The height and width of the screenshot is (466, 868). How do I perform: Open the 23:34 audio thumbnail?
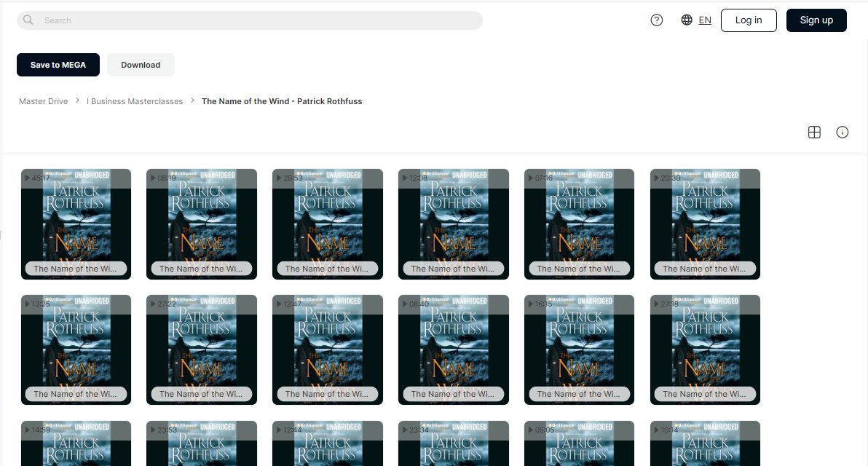point(454,443)
